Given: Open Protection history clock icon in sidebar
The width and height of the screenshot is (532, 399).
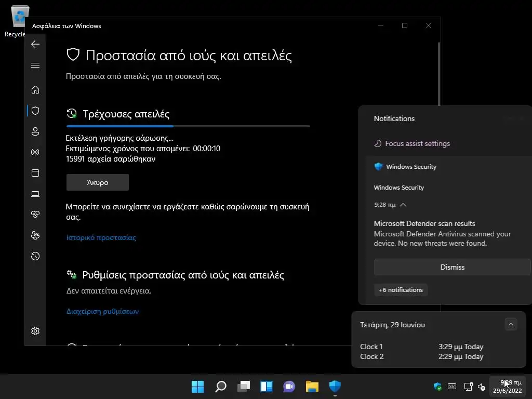Looking at the screenshot, I should 35,256.
